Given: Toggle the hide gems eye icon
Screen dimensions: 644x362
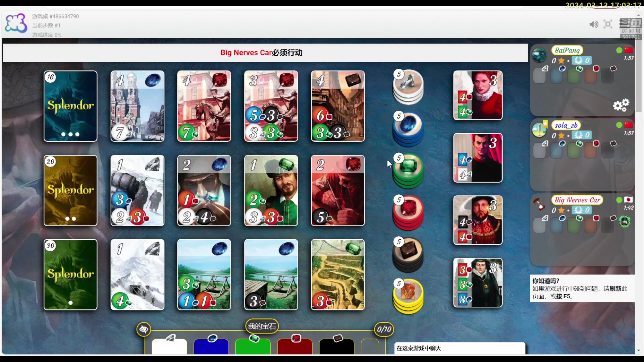Looking at the screenshot, I should 144,329.
